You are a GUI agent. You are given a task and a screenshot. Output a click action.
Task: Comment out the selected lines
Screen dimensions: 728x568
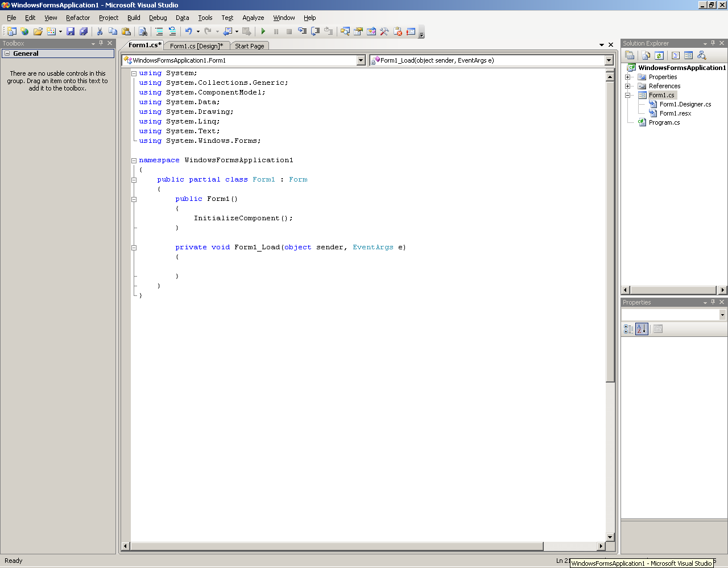(x=159, y=31)
